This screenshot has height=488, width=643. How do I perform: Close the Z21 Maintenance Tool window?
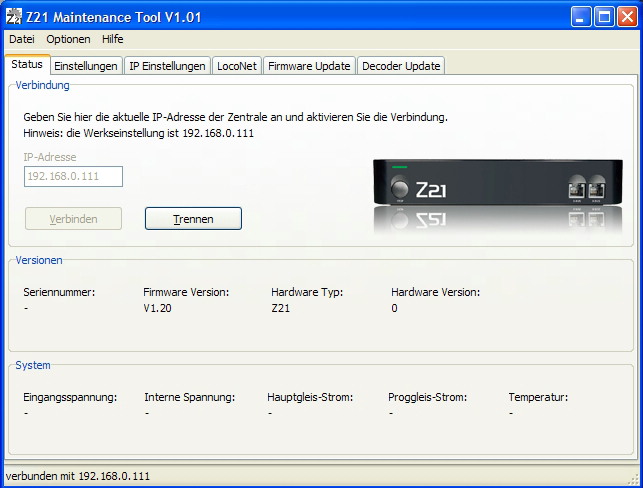pyautogui.click(x=627, y=17)
